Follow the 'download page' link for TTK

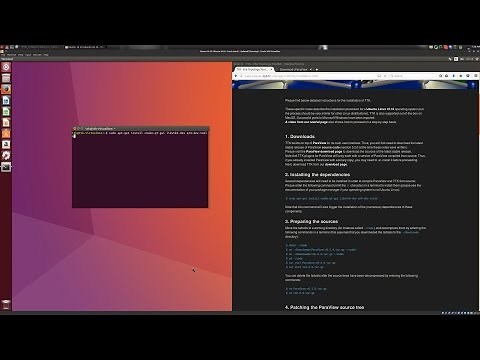point(336,164)
